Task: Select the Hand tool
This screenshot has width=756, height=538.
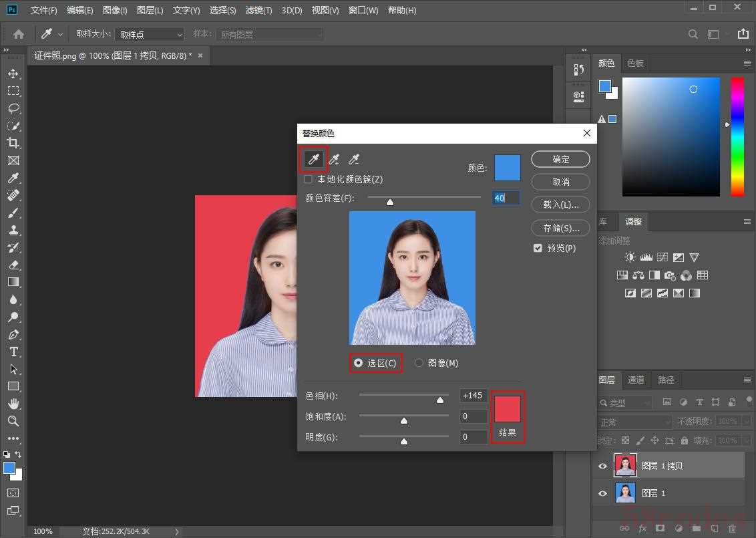Action: click(x=13, y=404)
